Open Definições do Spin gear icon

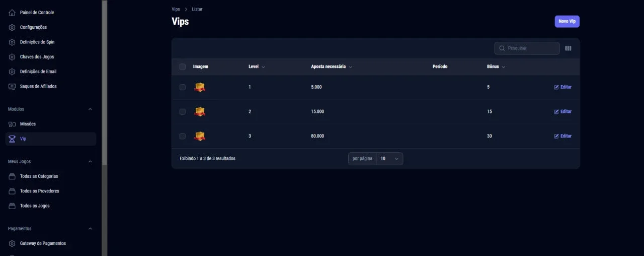(x=12, y=42)
